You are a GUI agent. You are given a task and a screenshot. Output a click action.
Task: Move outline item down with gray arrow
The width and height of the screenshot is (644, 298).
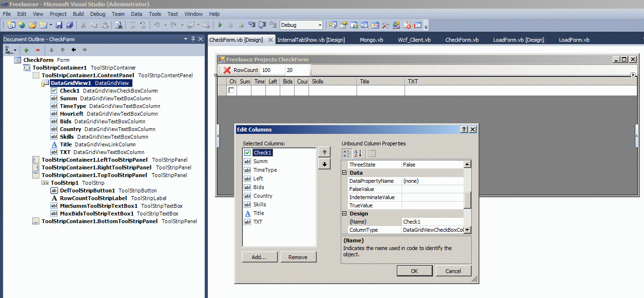coord(51,50)
